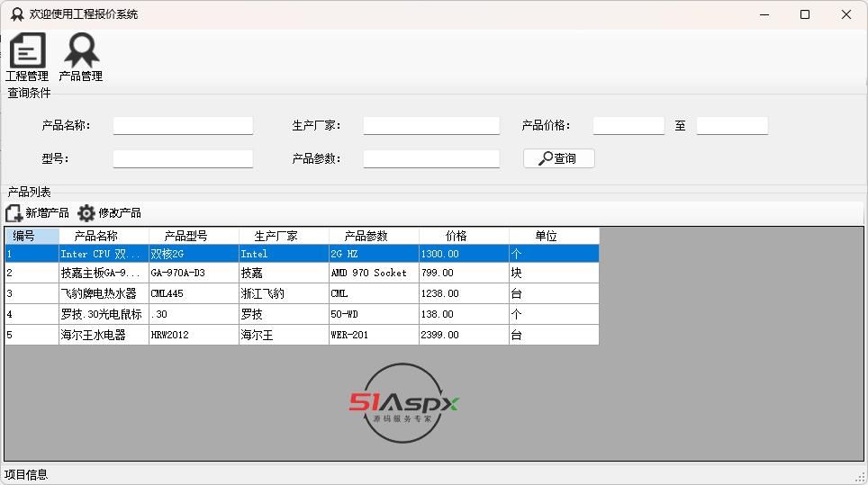Select unit cell 块
868x485 pixels.
(x=554, y=273)
